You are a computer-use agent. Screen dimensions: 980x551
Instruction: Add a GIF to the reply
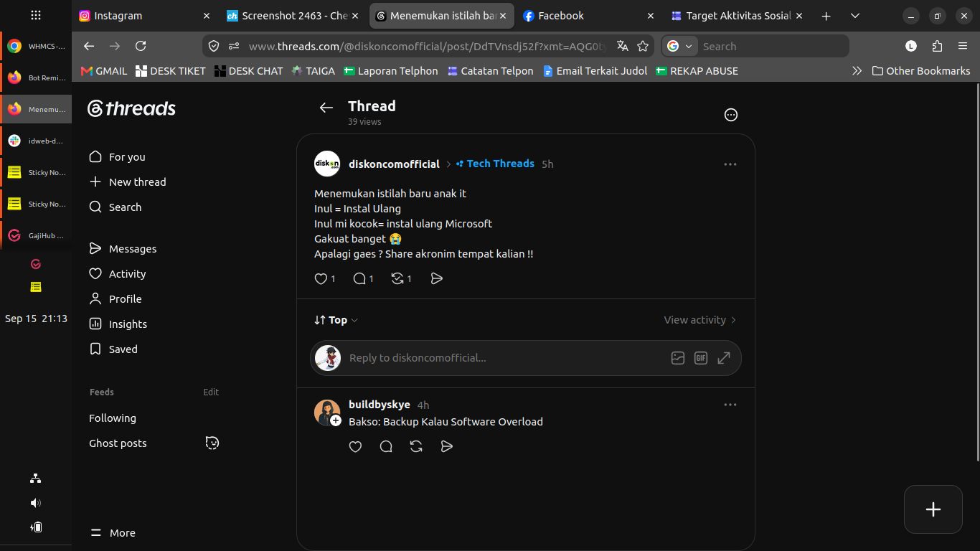(x=701, y=358)
